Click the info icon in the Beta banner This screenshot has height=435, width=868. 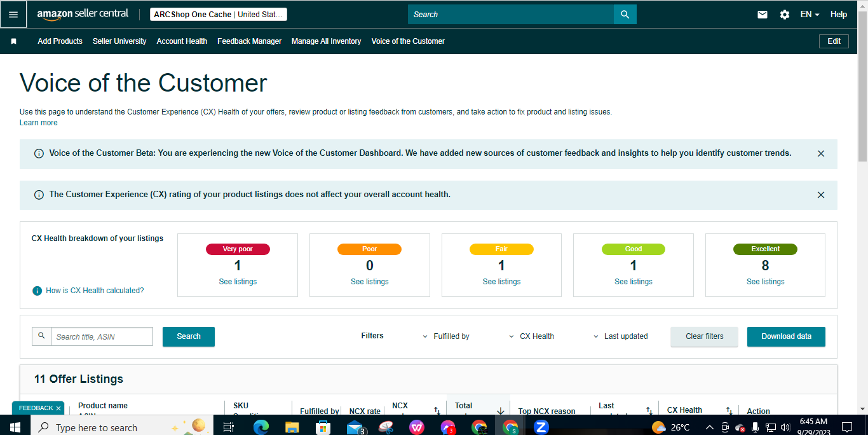pyautogui.click(x=39, y=153)
